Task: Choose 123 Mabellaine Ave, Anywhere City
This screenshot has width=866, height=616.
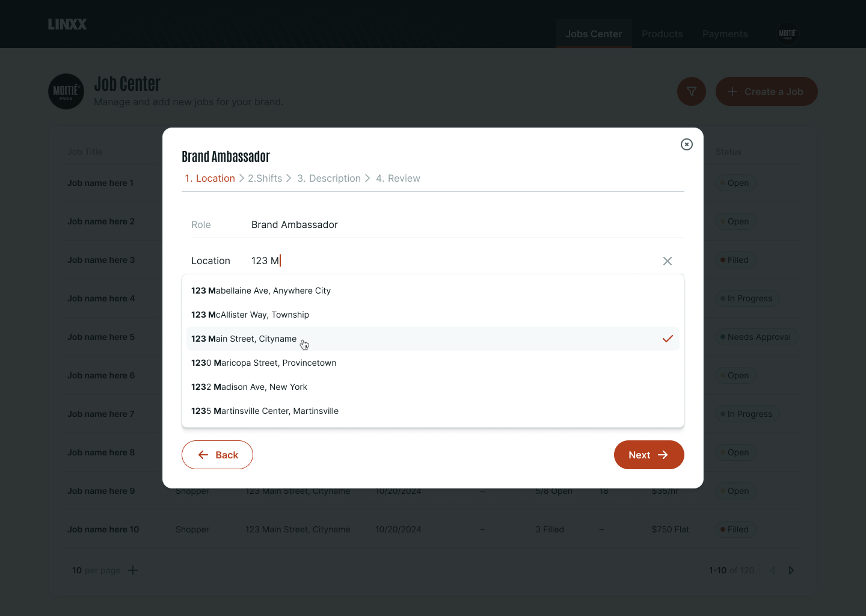Action: pos(433,291)
